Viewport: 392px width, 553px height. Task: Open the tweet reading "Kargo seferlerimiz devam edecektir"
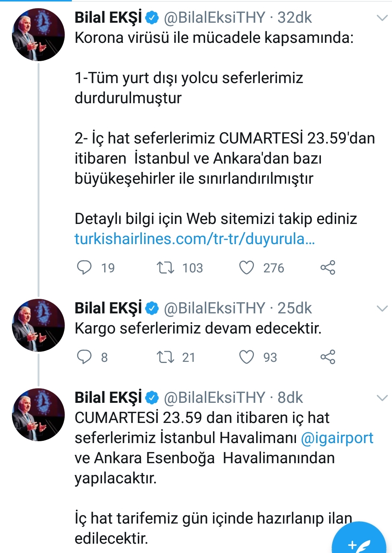pyautogui.click(x=198, y=329)
